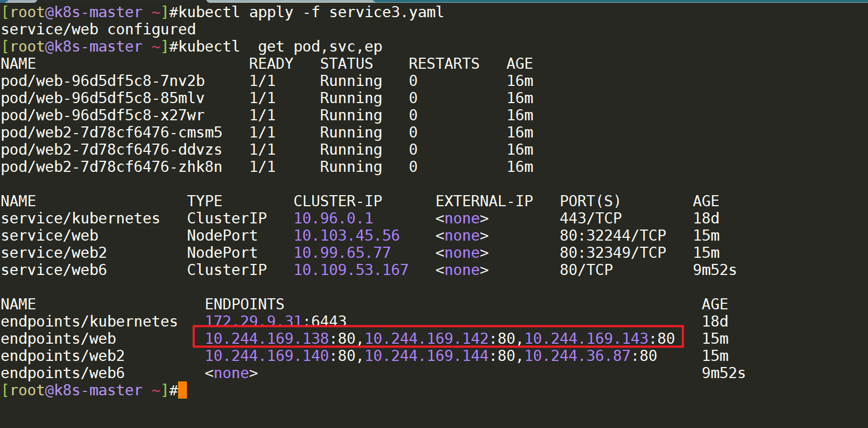Select pod/web-96d5df5c8-85mlv name
The height and width of the screenshot is (428, 868).
click(x=103, y=98)
